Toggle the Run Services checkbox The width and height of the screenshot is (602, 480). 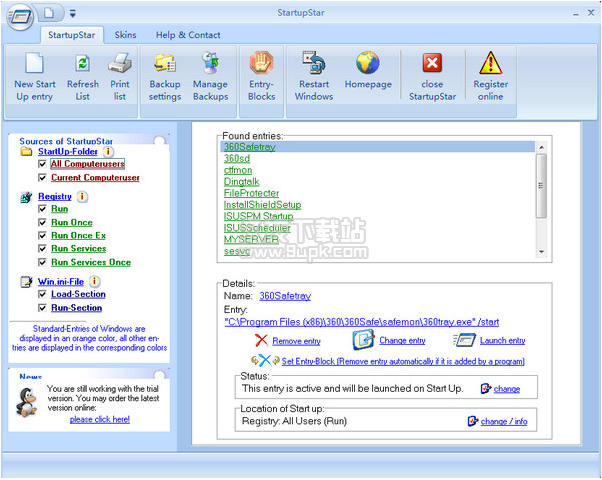(x=42, y=248)
